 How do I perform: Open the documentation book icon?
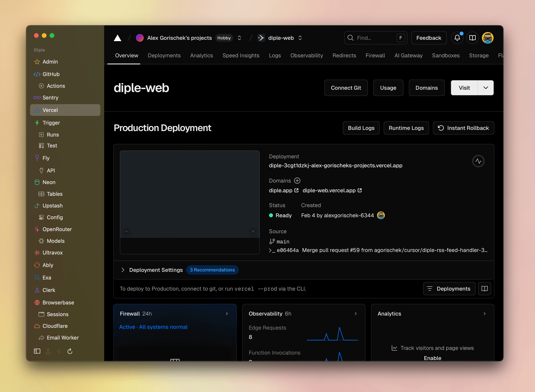pyautogui.click(x=473, y=38)
